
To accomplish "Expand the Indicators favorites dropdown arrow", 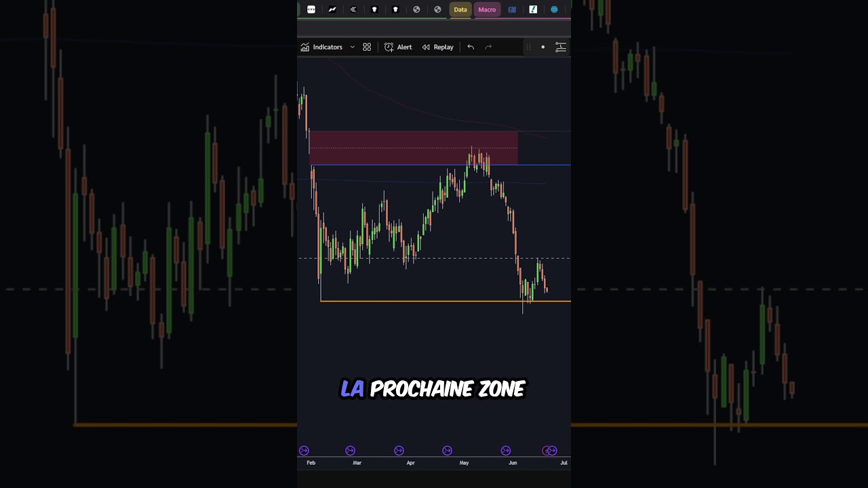I will [352, 47].
